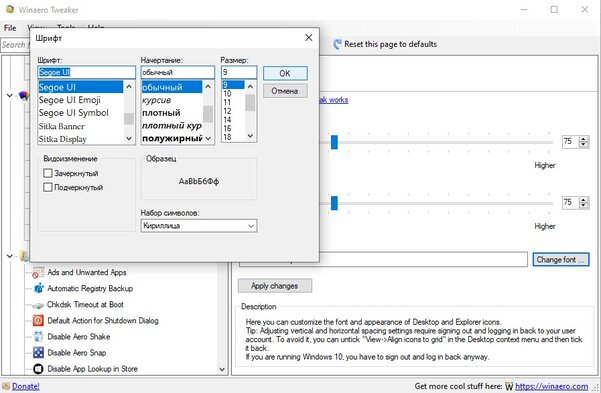Click the Reset this page to defaults icon
Viewport: 601px width, 393px height.
tap(337, 44)
